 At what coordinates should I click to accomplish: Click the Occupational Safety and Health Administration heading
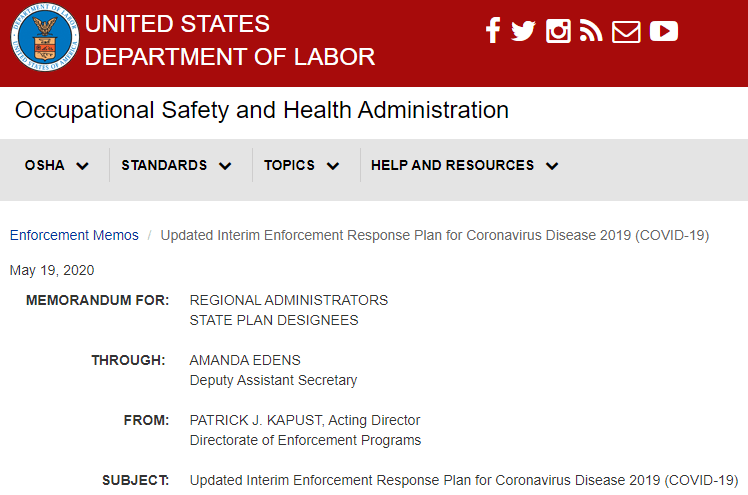pyautogui.click(x=262, y=110)
